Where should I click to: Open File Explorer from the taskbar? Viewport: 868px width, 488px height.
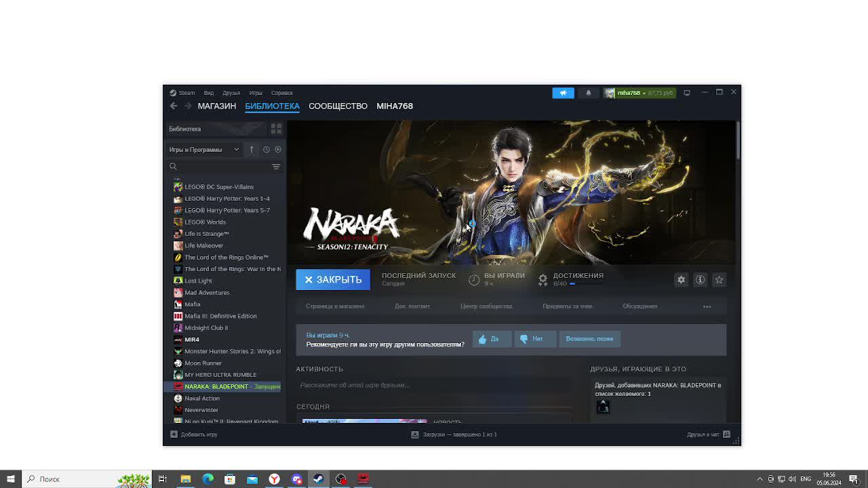[185, 479]
